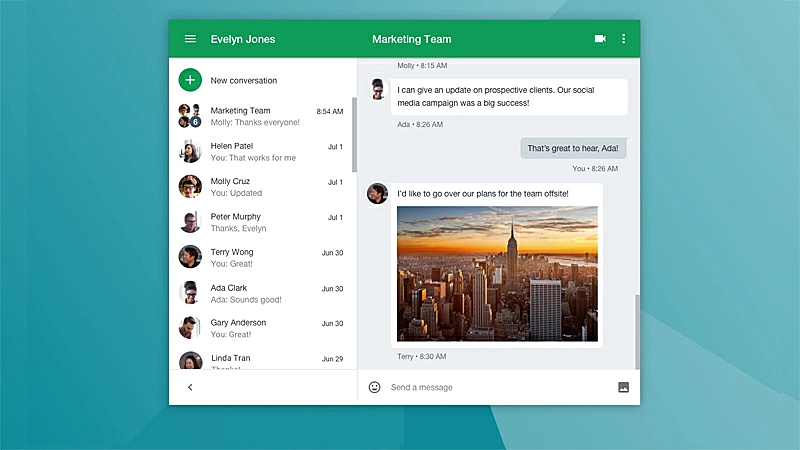The image size is (800, 450).
Task: Click Terry's avatar in the chat
Action: [378, 193]
